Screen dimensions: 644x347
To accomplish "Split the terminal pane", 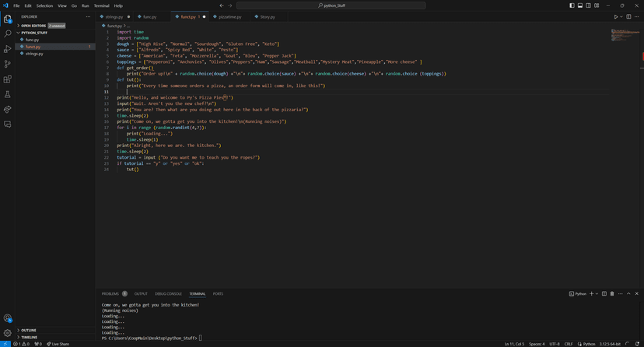I will [604, 293].
